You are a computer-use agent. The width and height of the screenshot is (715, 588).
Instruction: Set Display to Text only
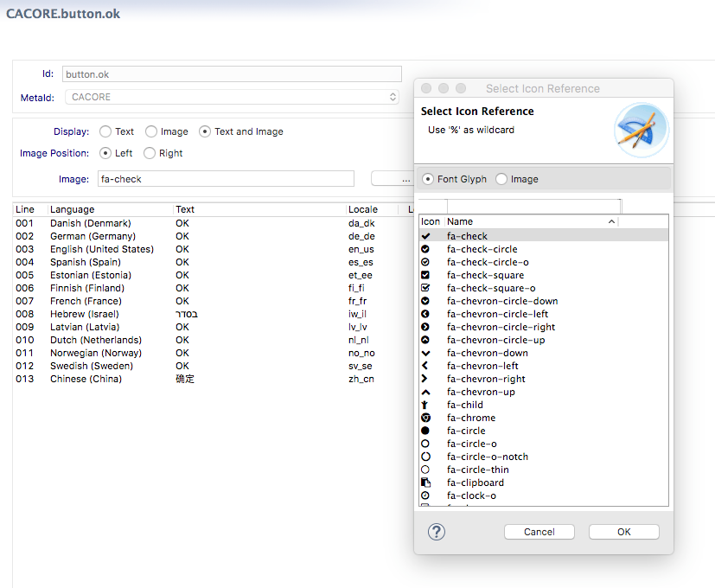pyautogui.click(x=105, y=131)
